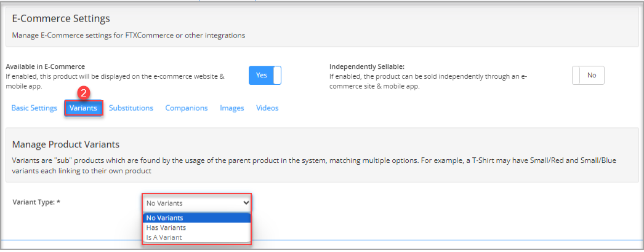Image resolution: width=644 pixels, height=252 pixels.
Task: Select the Is A Variant option
Action: pos(197,237)
